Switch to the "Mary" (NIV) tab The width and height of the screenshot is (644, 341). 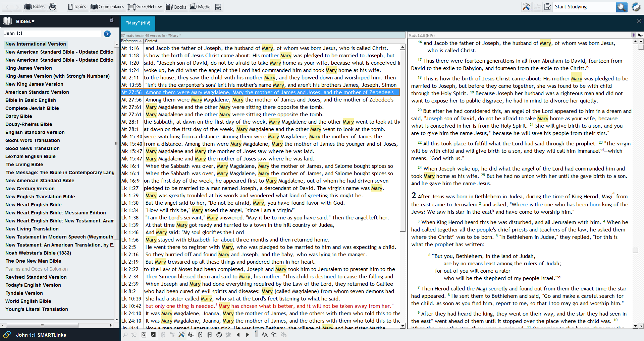(x=138, y=23)
